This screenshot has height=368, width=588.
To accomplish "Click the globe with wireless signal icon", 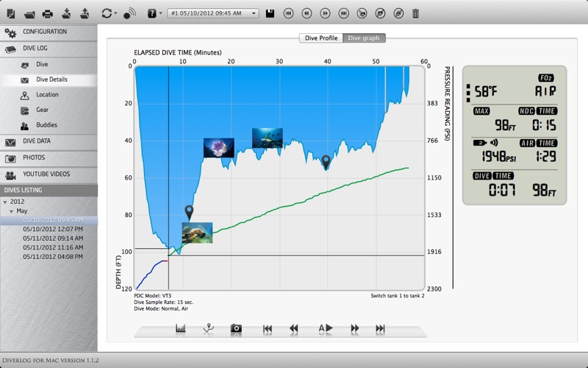I will click(x=129, y=14).
